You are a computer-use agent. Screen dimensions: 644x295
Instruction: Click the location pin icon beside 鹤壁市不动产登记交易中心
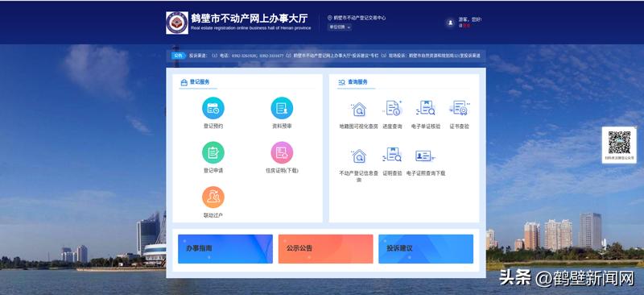tap(329, 18)
